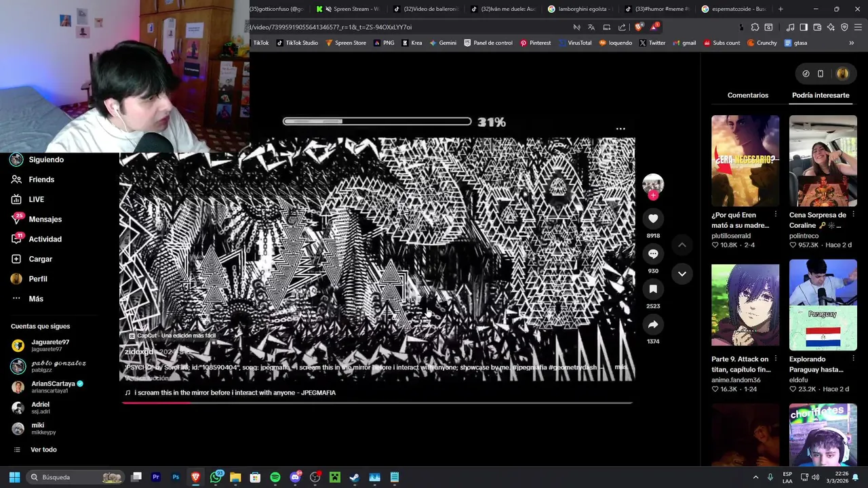Expand the hidden bookmarks chevron
The image size is (868, 488).
tap(852, 43)
